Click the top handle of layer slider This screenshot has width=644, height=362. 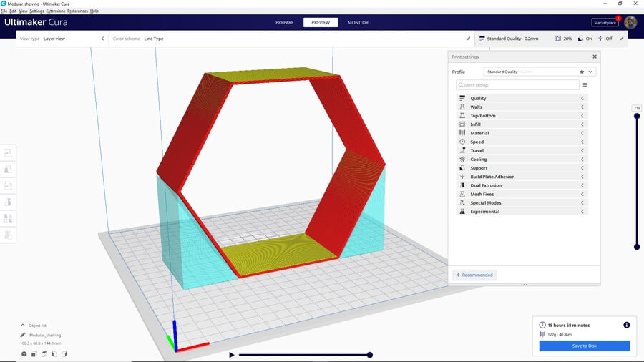pyautogui.click(x=637, y=116)
